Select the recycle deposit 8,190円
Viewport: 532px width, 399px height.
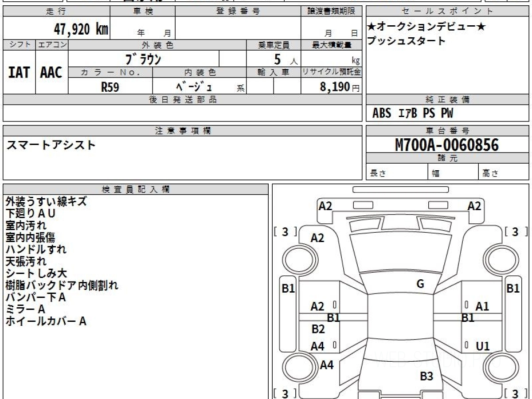pyautogui.click(x=340, y=87)
